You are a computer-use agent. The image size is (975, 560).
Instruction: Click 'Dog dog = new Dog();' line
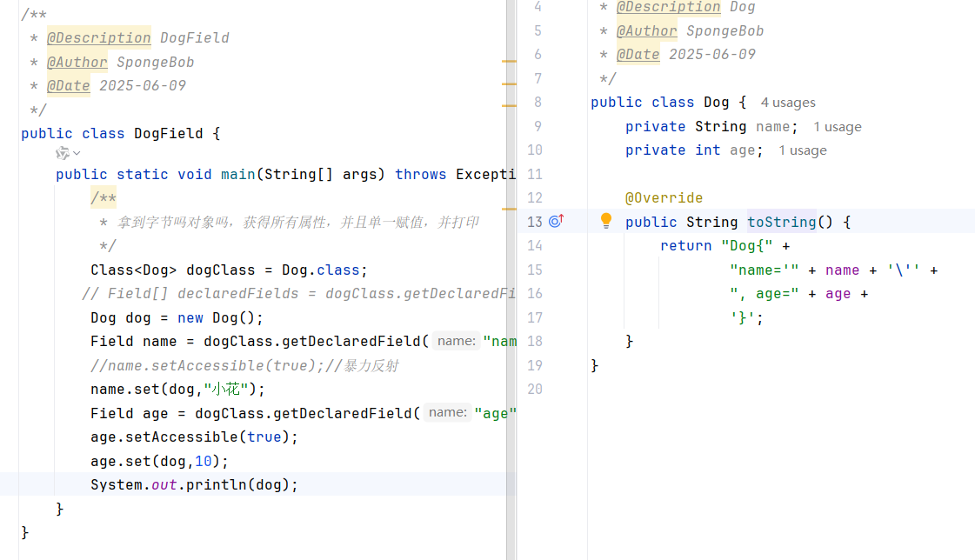pos(177,317)
